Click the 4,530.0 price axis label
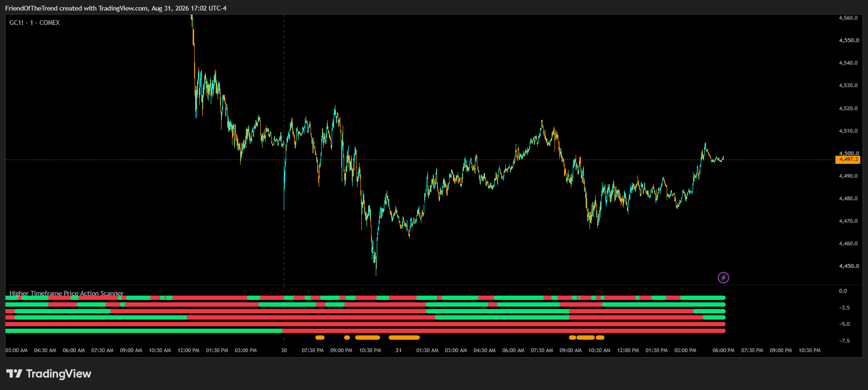Viewport: 868px width, 390px height. click(x=848, y=85)
